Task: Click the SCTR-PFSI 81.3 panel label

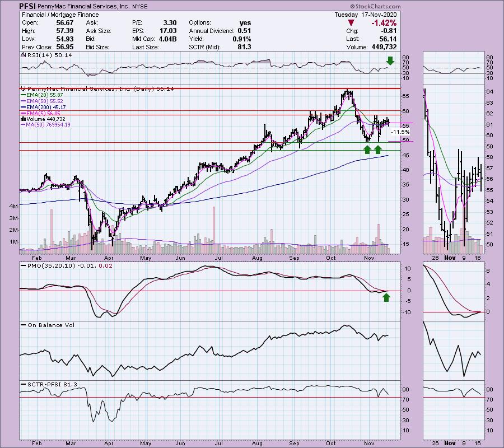Action: tap(49, 384)
